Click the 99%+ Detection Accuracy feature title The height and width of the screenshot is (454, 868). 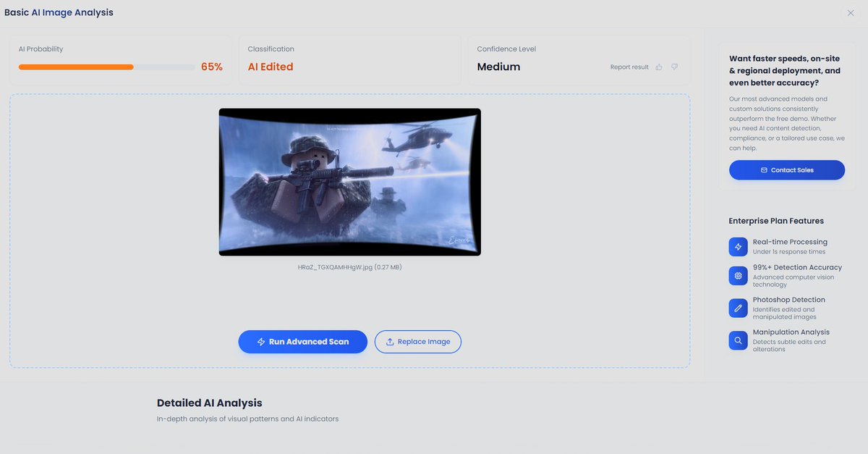click(x=797, y=267)
